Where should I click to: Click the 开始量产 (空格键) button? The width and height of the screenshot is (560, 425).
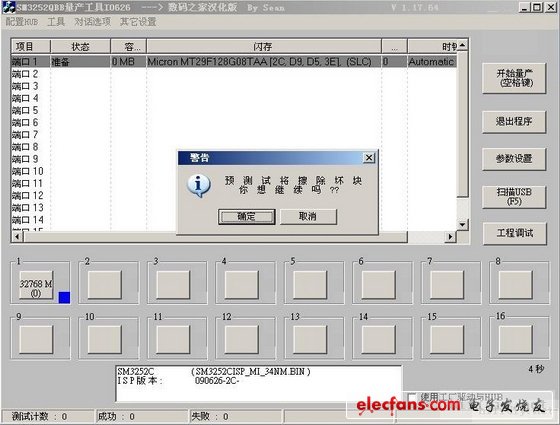coord(514,78)
